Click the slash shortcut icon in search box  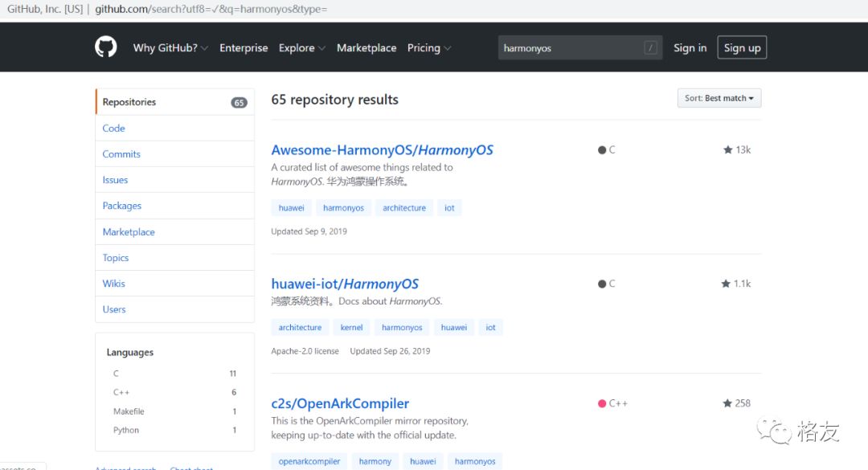(650, 47)
